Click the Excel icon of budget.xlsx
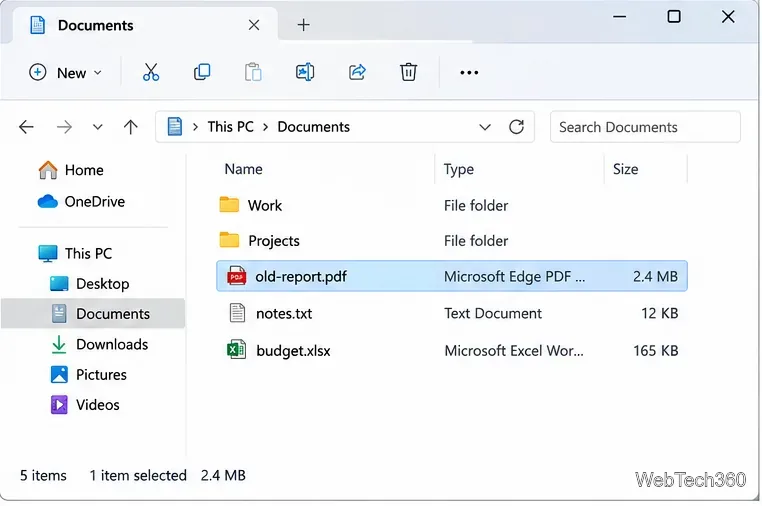The height and width of the screenshot is (506, 762). tap(236, 349)
